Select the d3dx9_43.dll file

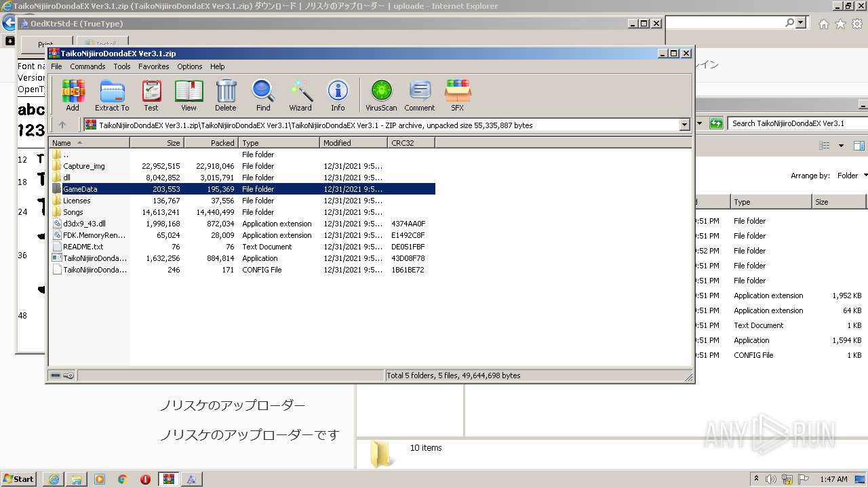(242, 224)
